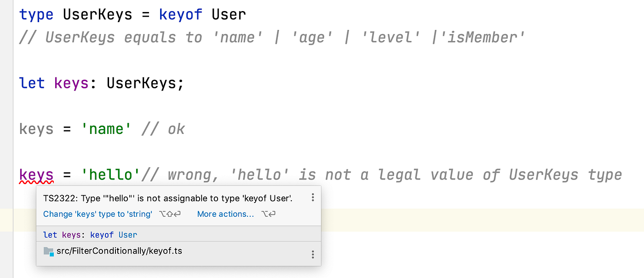Click keyof keyword in first code line
Image resolution: width=644 pixels, height=278 pixels.
[x=181, y=14]
